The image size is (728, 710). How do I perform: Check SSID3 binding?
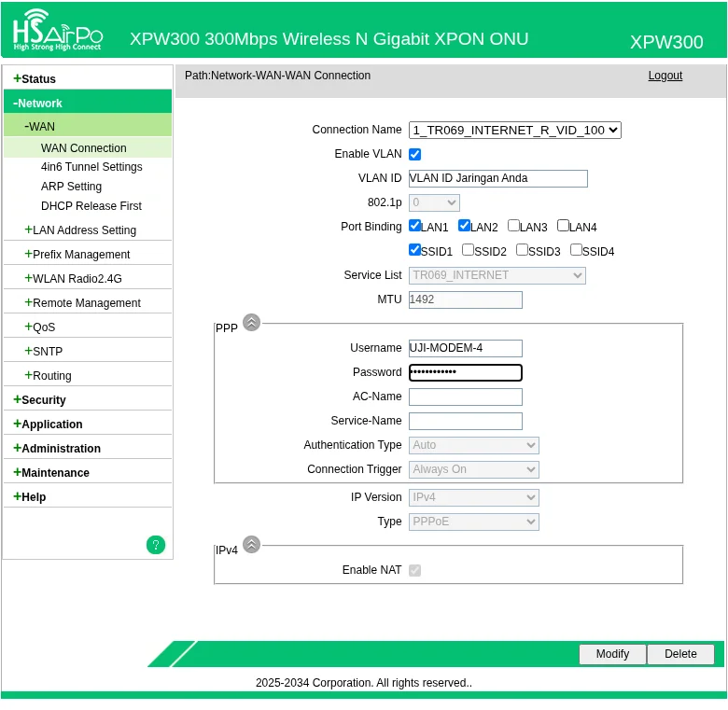523,250
